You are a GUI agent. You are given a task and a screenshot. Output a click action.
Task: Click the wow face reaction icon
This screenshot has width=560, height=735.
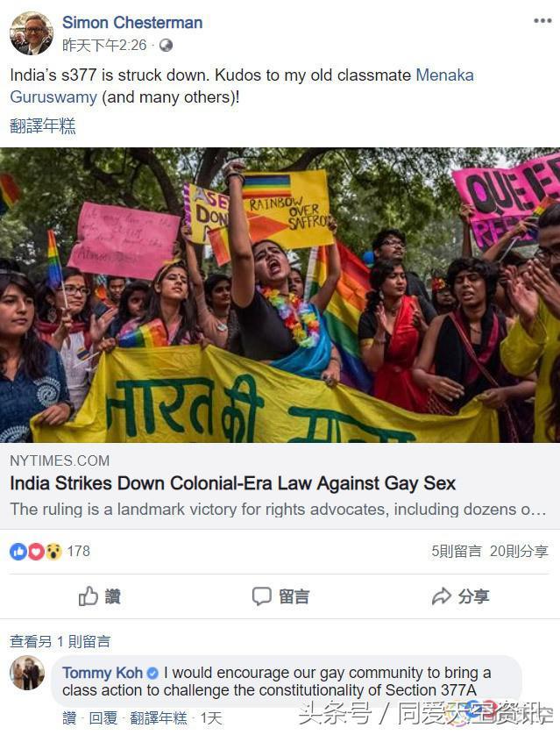coord(53,552)
